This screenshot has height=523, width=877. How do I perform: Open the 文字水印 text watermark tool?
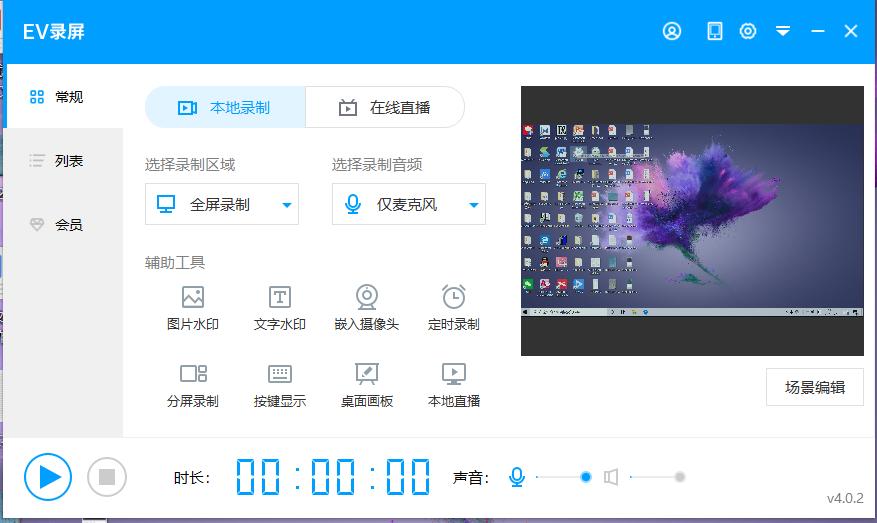[x=280, y=308]
